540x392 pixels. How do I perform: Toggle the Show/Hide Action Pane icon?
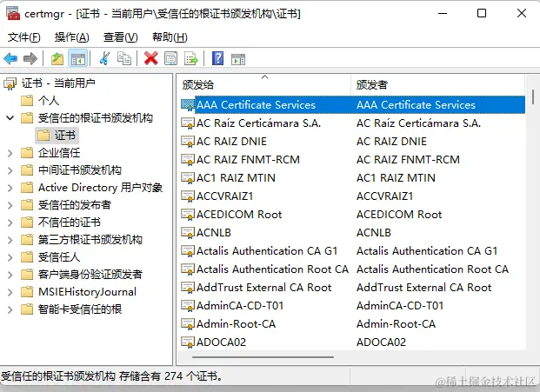point(238,59)
